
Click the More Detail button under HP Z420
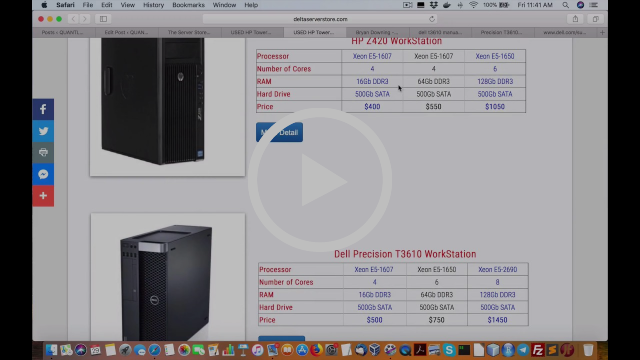[x=280, y=132]
